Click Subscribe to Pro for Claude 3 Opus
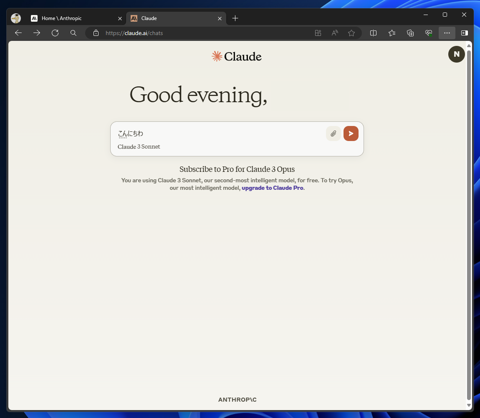 237,169
